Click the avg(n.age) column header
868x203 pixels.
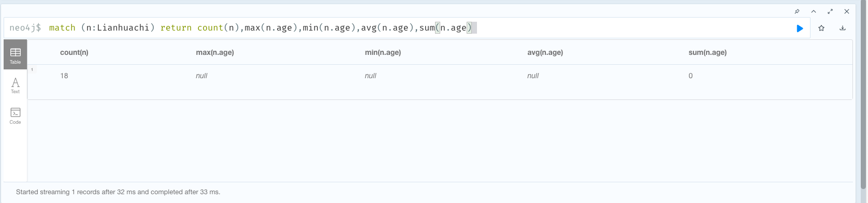click(545, 52)
